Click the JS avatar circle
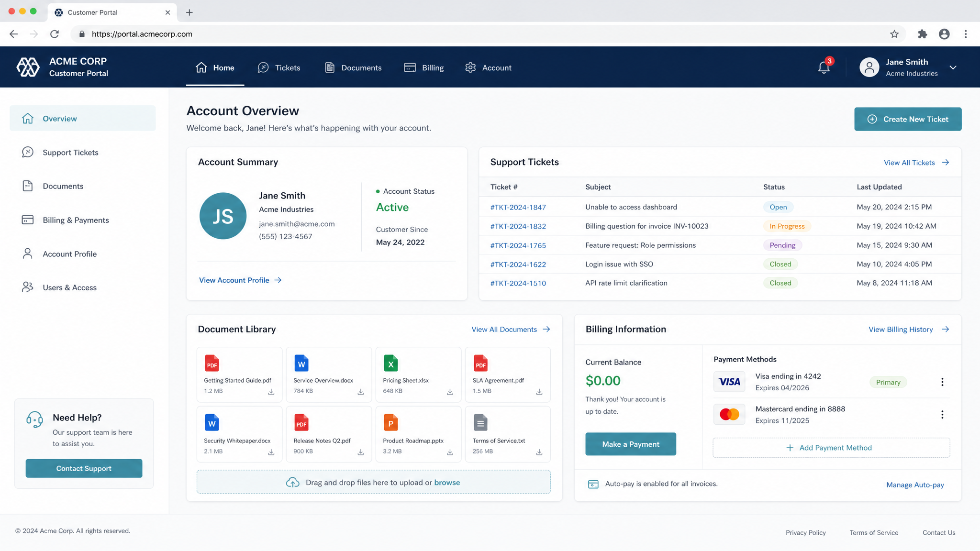 pyautogui.click(x=223, y=216)
